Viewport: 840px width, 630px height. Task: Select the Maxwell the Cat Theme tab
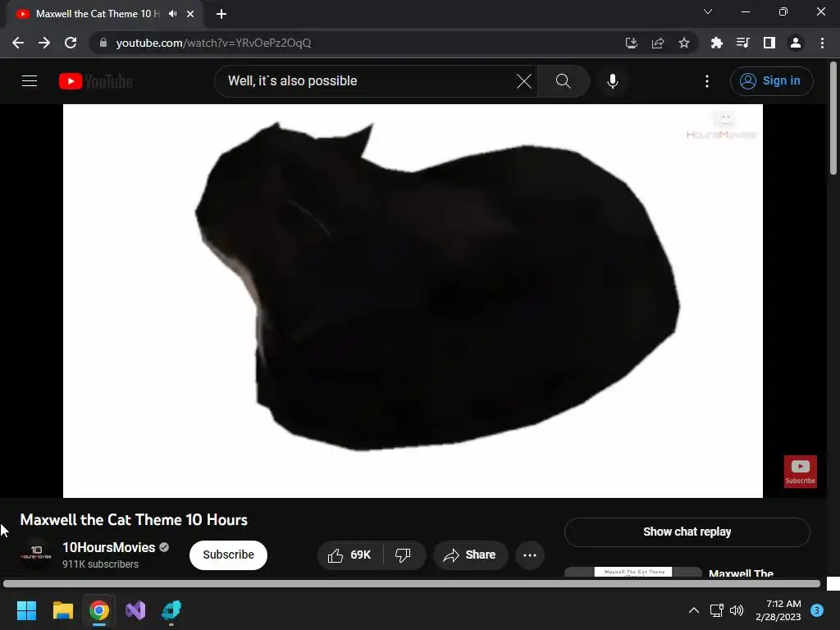tap(98, 14)
